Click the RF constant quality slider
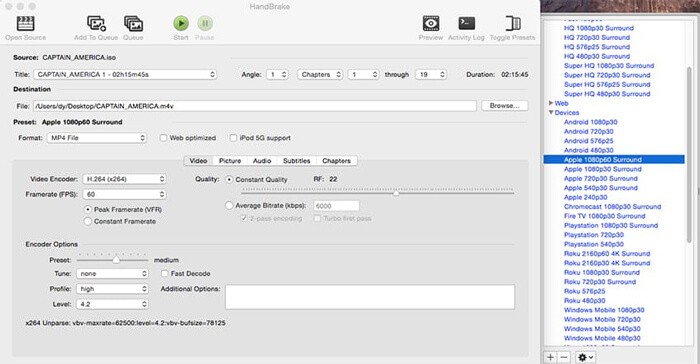The width and height of the screenshot is (700, 364). tap(378, 192)
